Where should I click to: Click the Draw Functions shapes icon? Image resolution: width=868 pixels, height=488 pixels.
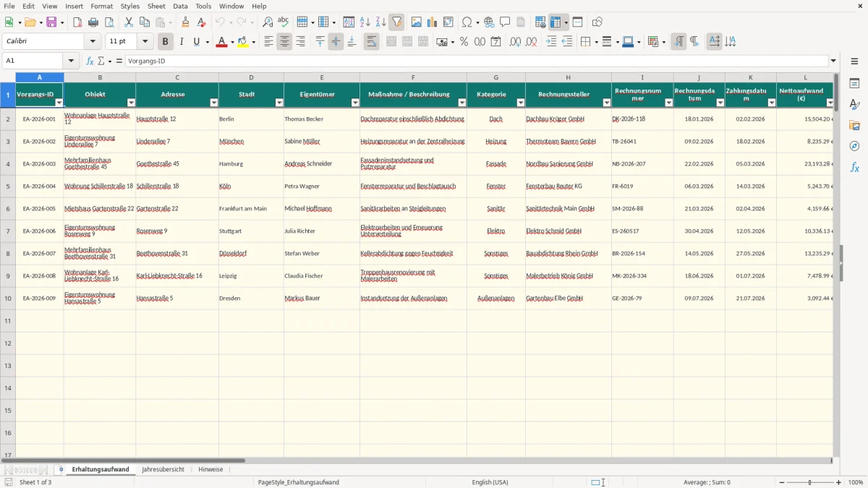(597, 22)
